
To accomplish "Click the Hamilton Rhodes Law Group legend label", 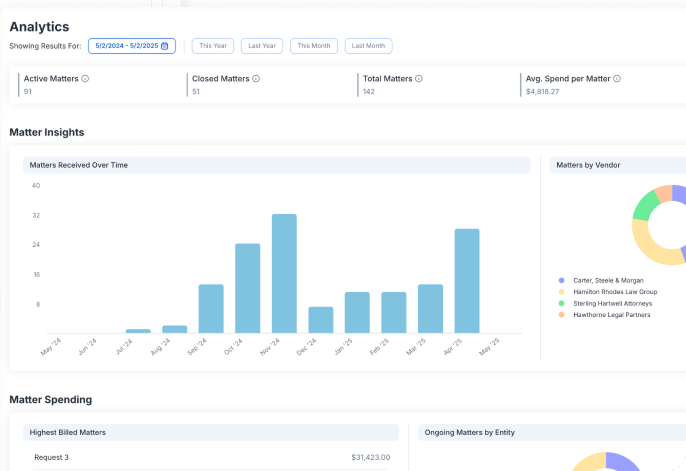I will pyautogui.click(x=615, y=292).
